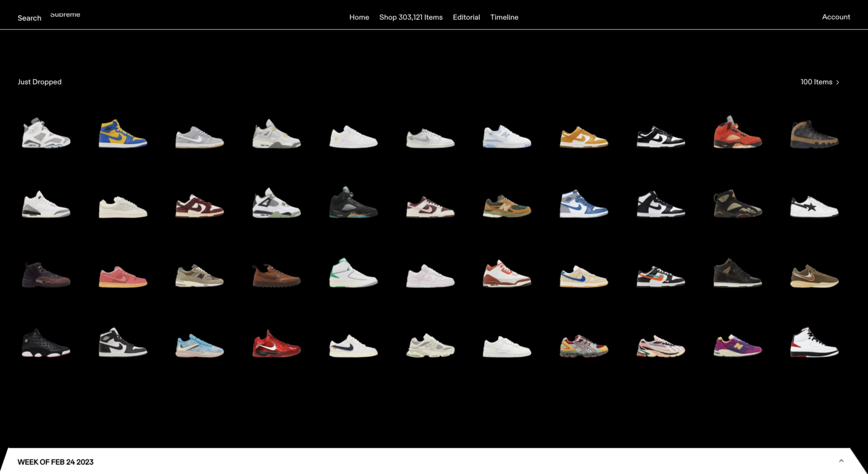This screenshot has height=474, width=868.
Task: Click the Account link
Action: [836, 17]
